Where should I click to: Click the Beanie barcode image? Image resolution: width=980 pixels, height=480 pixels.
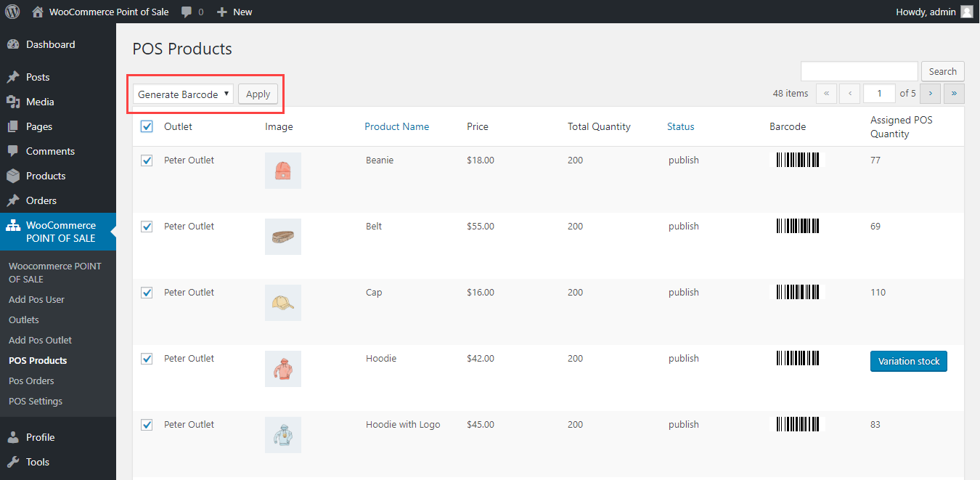pyautogui.click(x=797, y=160)
